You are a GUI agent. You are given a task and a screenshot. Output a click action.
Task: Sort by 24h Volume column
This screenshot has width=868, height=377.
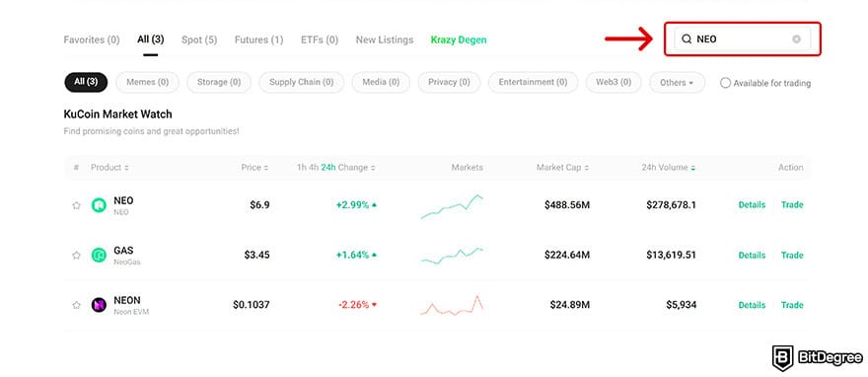(669, 167)
